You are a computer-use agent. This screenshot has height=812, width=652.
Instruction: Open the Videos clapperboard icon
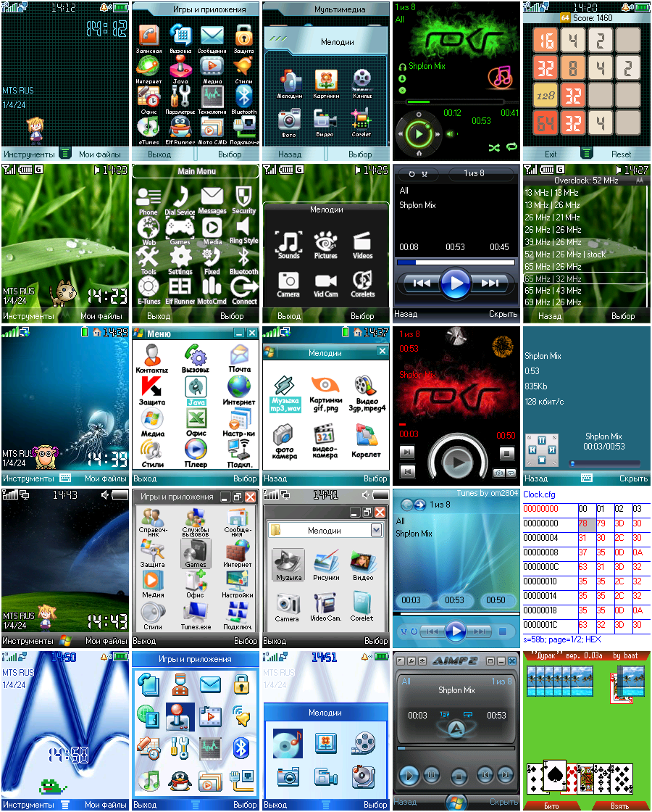[x=362, y=241]
